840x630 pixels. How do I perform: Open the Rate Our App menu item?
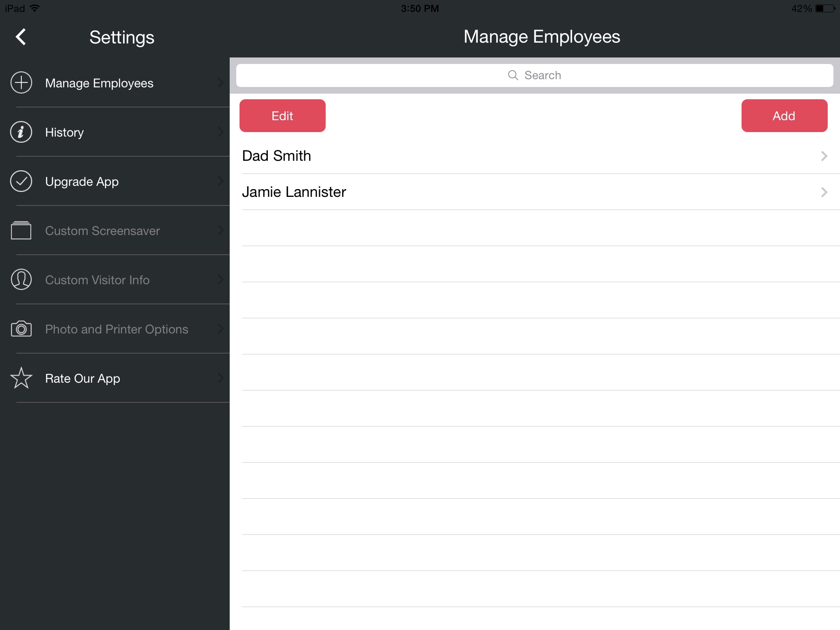point(82,378)
